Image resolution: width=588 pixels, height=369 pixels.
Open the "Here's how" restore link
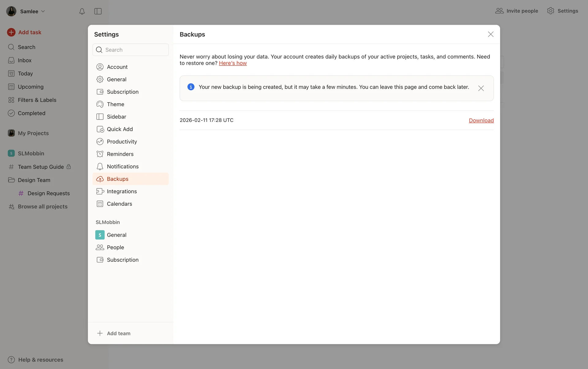[x=232, y=63]
